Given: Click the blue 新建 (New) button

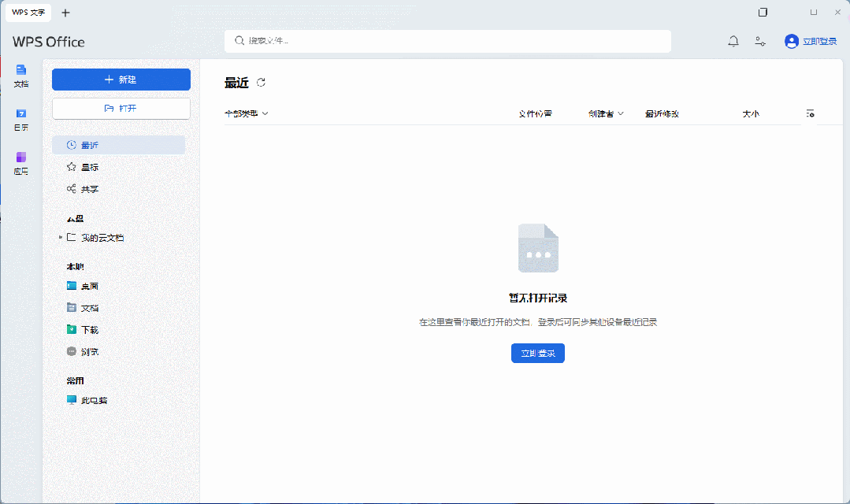Looking at the screenshot, I should point(121,80).
